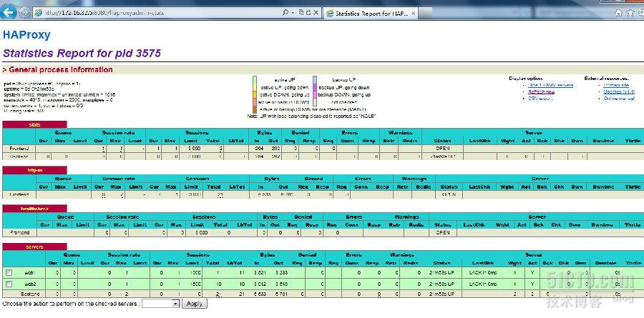The image size is (644, 318).
Task: Click the Refresh now link
Action: (x=542, y=92)
